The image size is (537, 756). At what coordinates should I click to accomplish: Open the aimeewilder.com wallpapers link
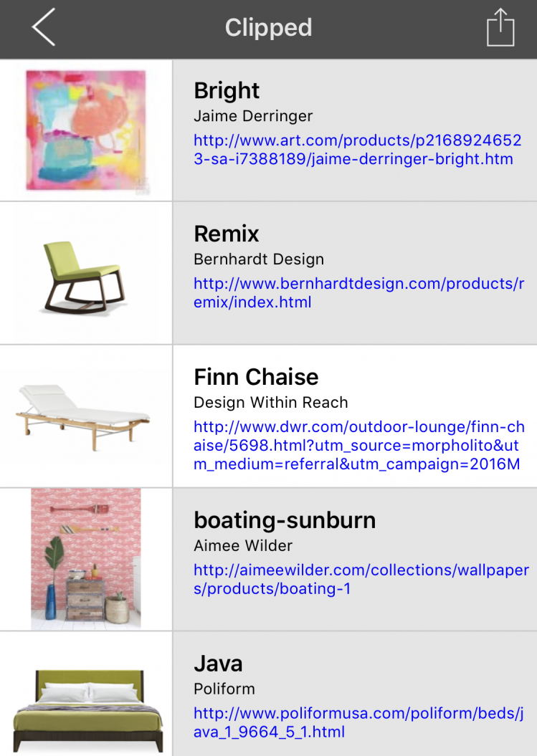pyautogui.click(x=361, y=579)
